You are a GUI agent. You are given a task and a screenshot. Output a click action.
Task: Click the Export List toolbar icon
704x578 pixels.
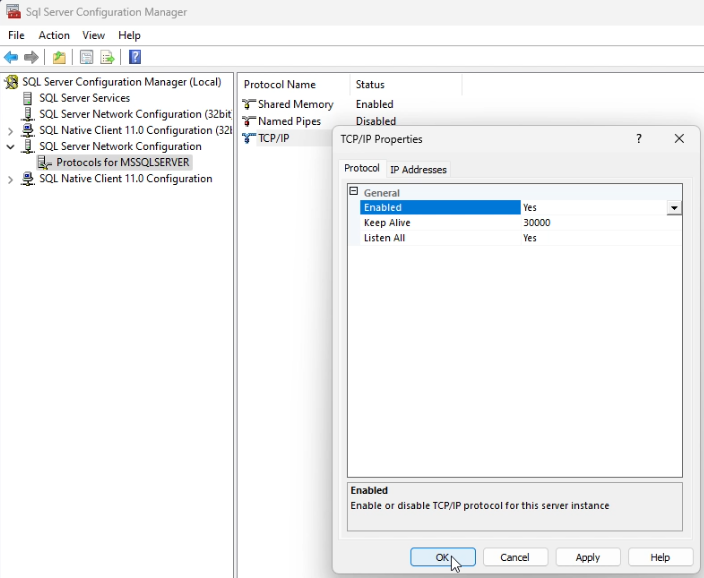(107, 57)
